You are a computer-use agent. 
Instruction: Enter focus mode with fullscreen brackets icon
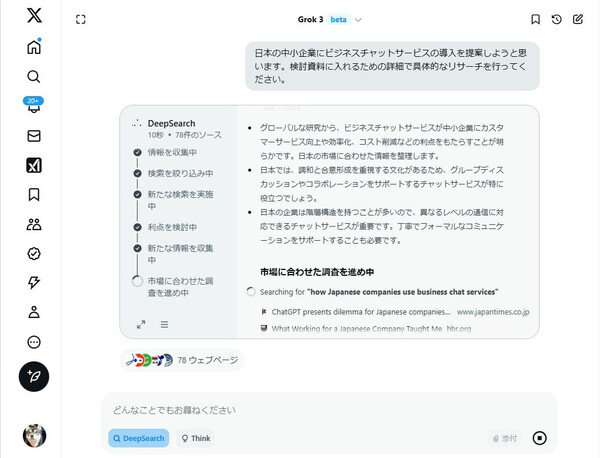click(x=81, y=20)
